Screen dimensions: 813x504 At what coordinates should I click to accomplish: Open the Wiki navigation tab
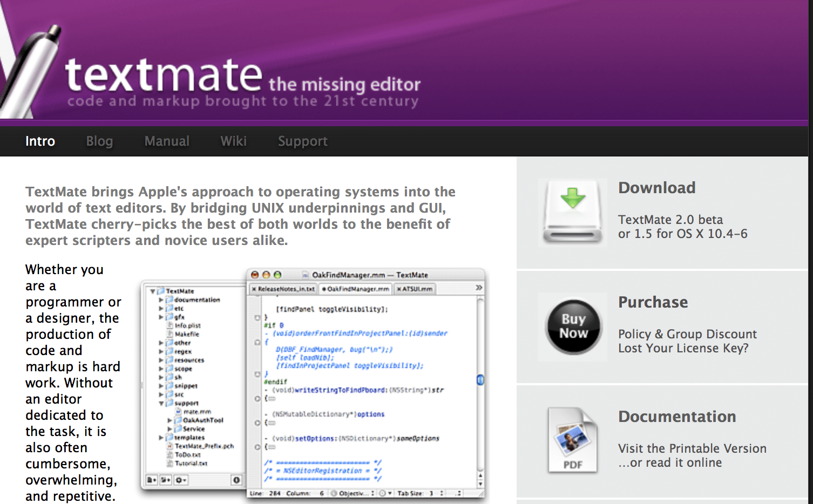[233, 141]
